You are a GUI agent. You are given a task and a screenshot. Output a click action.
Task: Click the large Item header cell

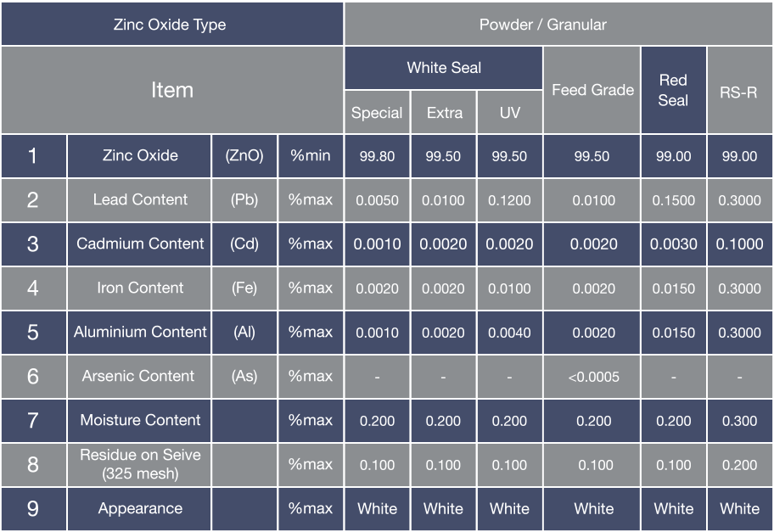coord(171,90)
